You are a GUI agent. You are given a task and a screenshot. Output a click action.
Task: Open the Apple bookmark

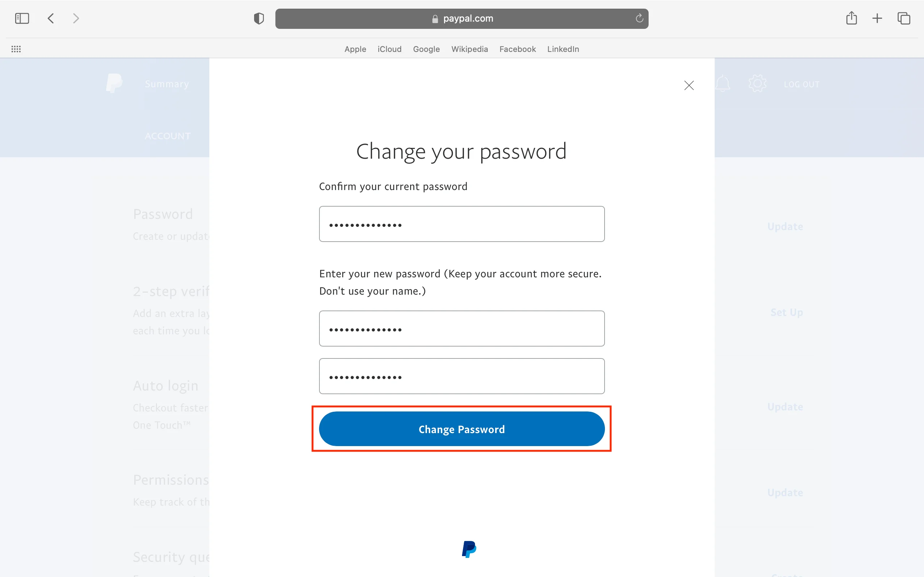(355, 49)
